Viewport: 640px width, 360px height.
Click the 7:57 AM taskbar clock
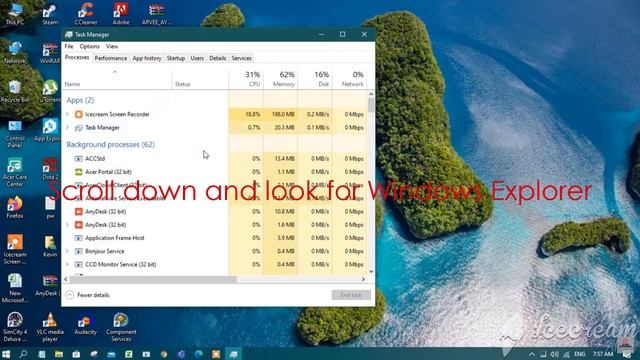[x=602, y=354]
